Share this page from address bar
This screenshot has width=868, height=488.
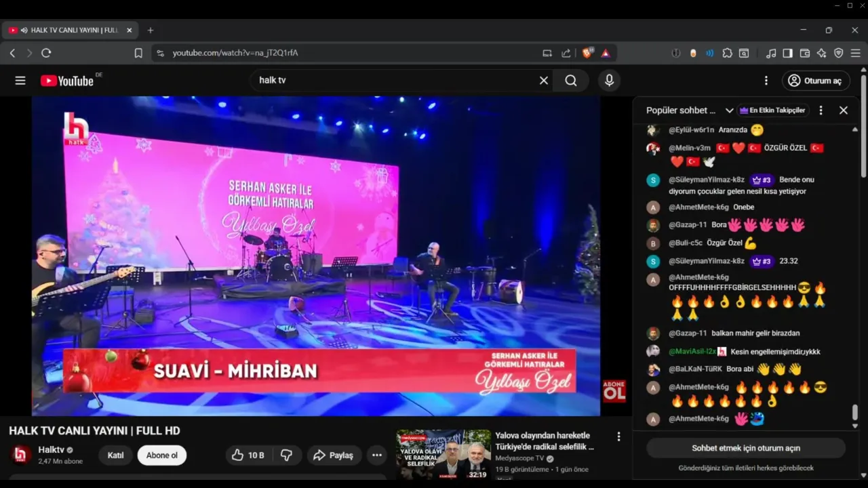[566, 53]
